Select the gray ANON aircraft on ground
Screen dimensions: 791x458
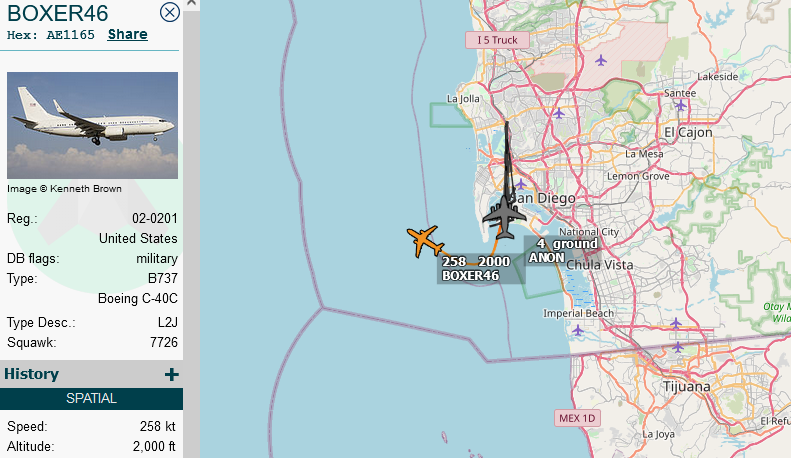click(504, 217)
